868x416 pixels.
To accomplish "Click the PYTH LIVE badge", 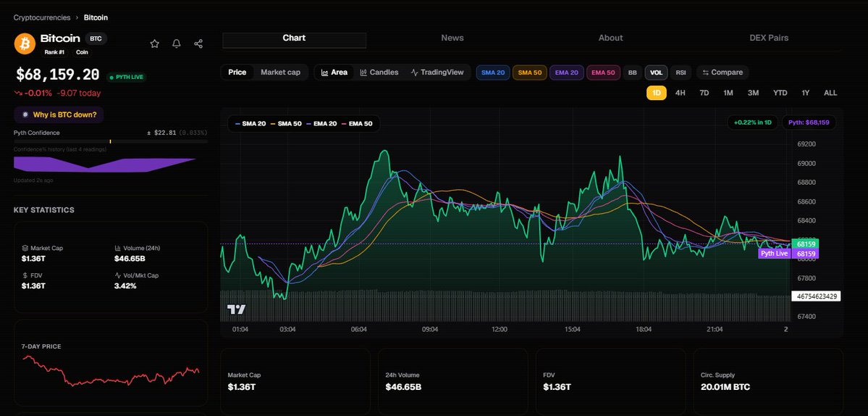I will tap(127, 77).
